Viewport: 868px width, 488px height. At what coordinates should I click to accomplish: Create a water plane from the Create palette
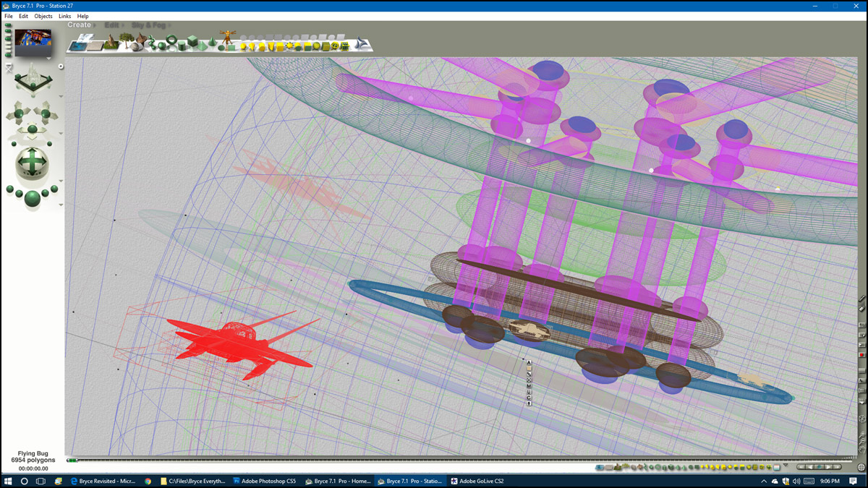[77, 46]
